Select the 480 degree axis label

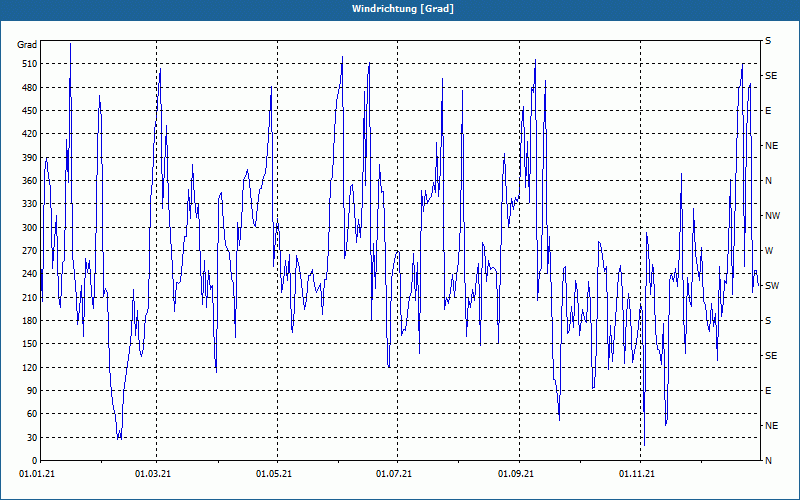30,88
